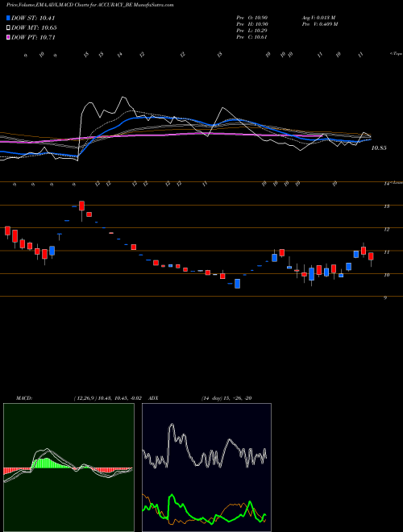Image resolution: width=403 pixels, height=532 pixels.
Task: Click the MACD panel title label
Action: [x=24, y=398]
